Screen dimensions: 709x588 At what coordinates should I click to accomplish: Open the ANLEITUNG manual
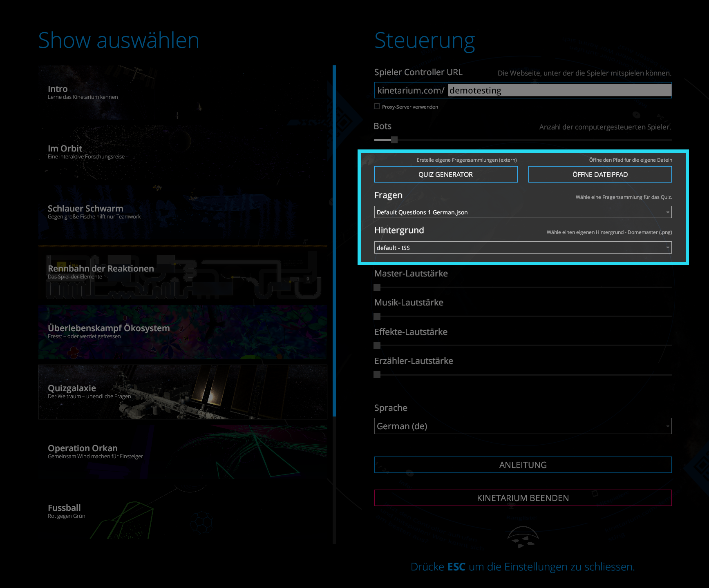point(523,465)
